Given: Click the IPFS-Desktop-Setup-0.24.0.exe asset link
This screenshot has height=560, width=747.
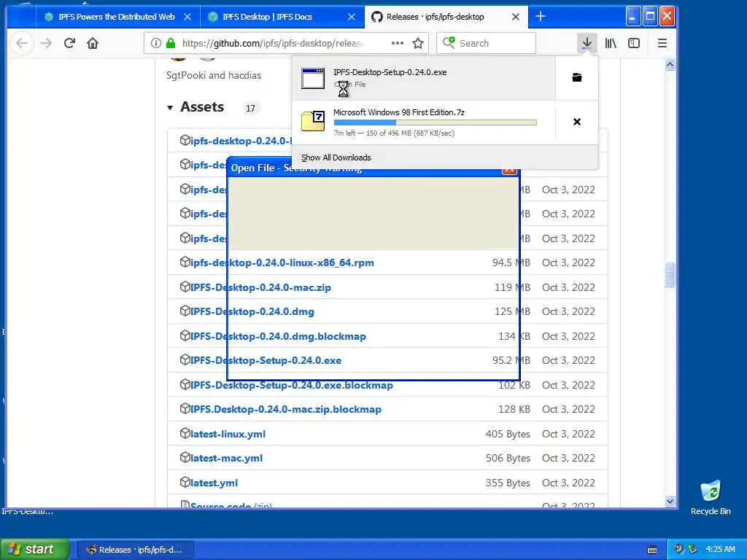Looking at the screenshot, I should (x=266, y=360).
